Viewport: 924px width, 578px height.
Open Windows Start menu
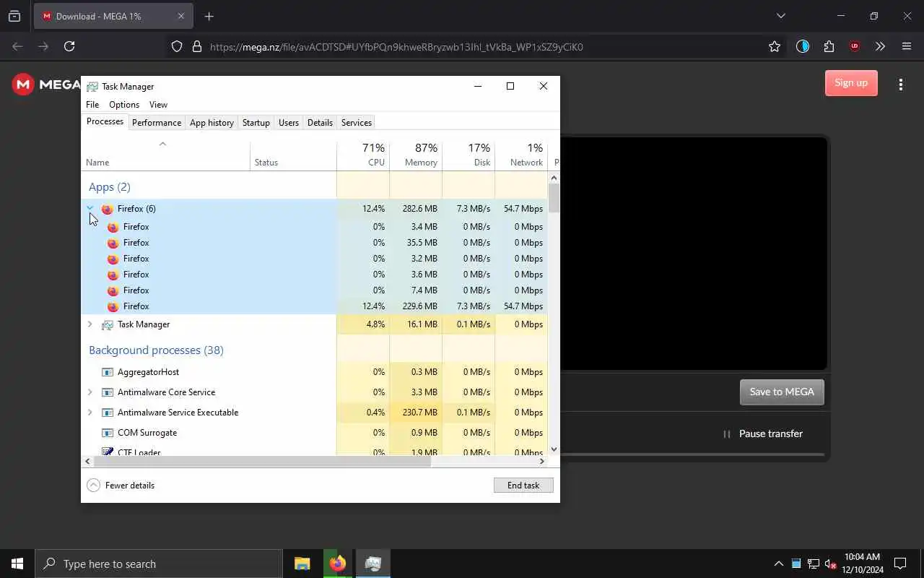click(17, 564)
